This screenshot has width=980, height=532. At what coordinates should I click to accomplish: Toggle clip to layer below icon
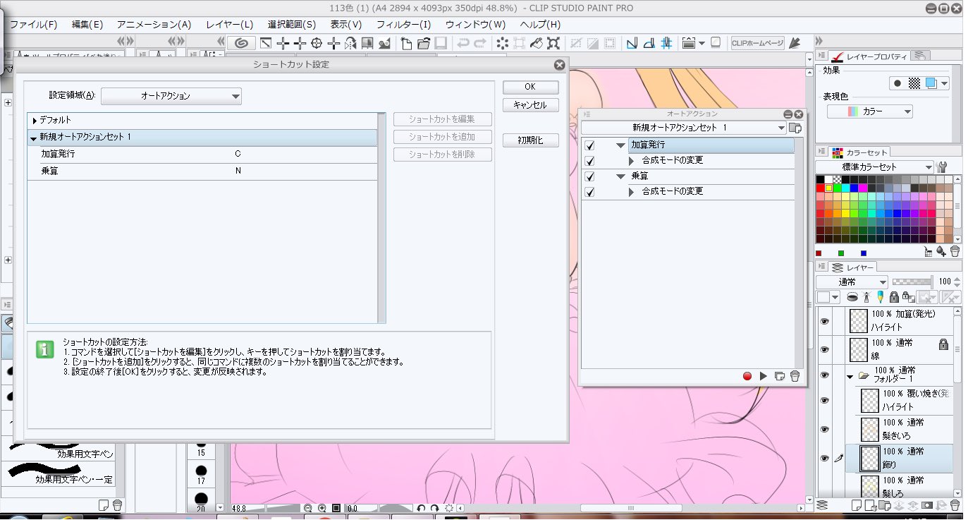(x=852, y=297)
